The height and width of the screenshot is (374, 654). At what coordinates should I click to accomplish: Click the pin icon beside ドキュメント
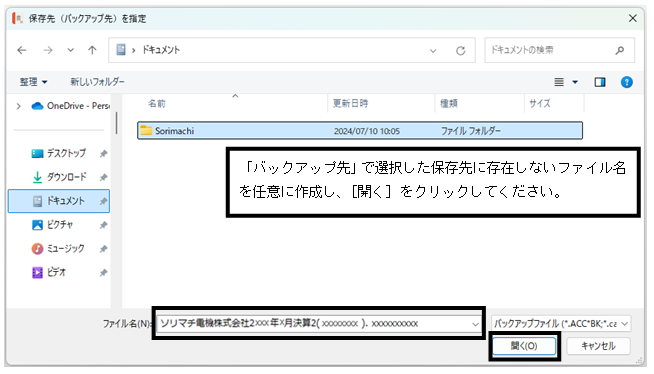tap(103, 201)
